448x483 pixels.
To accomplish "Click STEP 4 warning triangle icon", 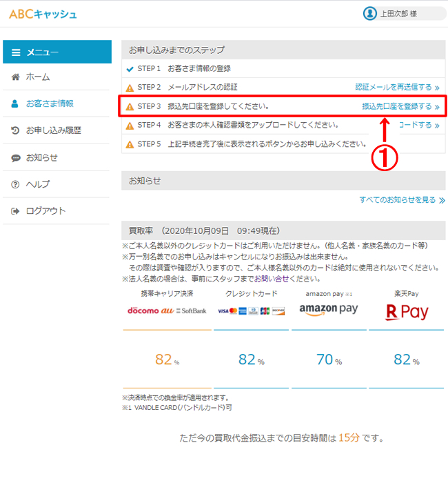I will pyautogui.click(x=130, y=126).
